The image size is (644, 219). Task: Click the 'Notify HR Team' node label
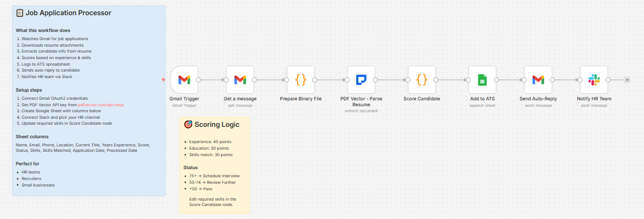(x=594, y=99)
